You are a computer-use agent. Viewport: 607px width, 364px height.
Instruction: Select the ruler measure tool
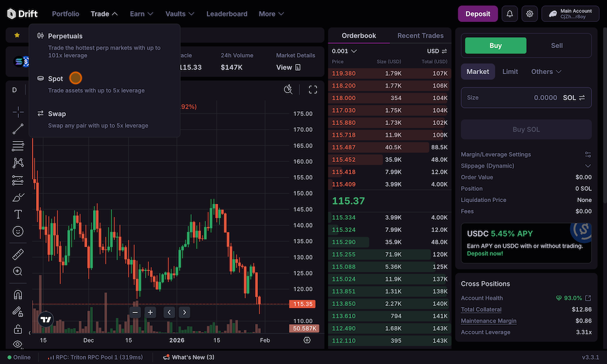18,254
